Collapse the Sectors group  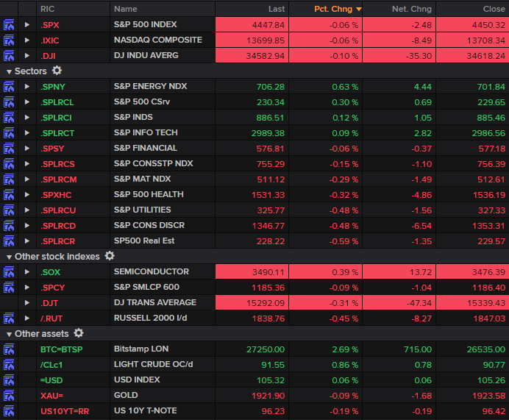click(x=9, y=72)
